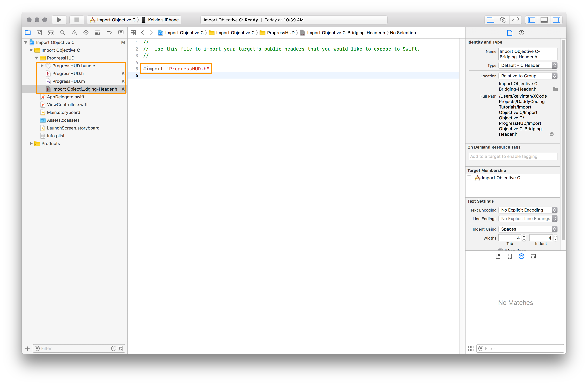Open the Find navigator magnifying glass icon
The height and width of the screenshot is (385, 588).
(x=62, y=32)
